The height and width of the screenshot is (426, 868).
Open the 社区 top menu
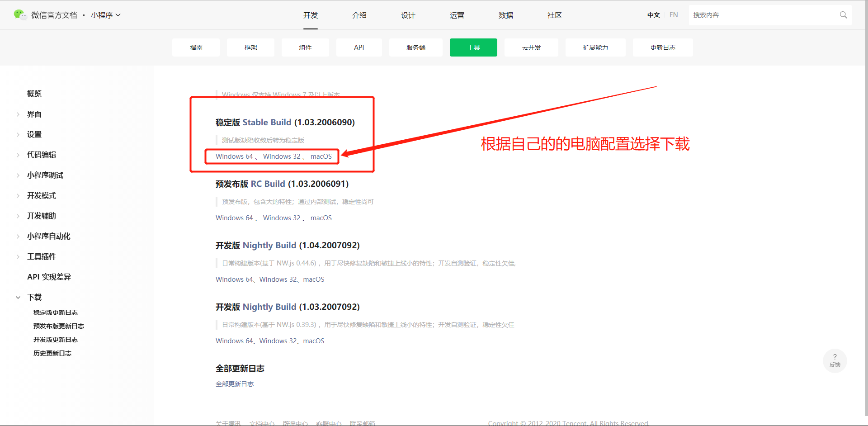[x=555, y=15]
